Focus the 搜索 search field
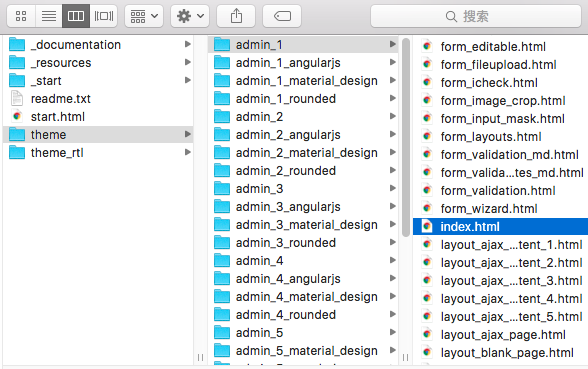Viewport: 588px width, 369px height. [x=476, y=16]
